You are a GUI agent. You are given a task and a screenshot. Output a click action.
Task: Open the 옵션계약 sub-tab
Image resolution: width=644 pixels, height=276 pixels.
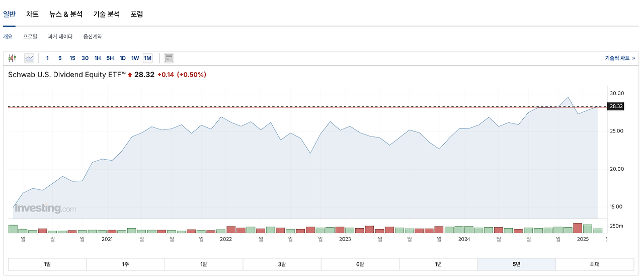point(93,37)
